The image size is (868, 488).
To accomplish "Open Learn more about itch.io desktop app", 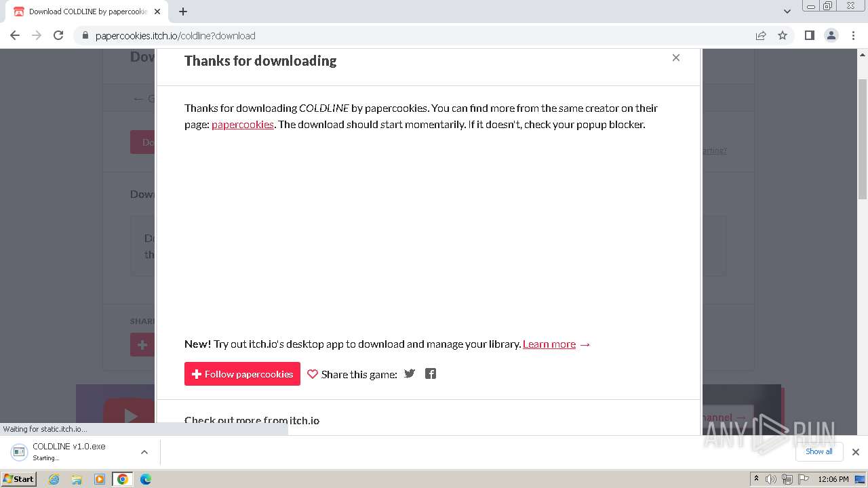I will pos(549,344).
